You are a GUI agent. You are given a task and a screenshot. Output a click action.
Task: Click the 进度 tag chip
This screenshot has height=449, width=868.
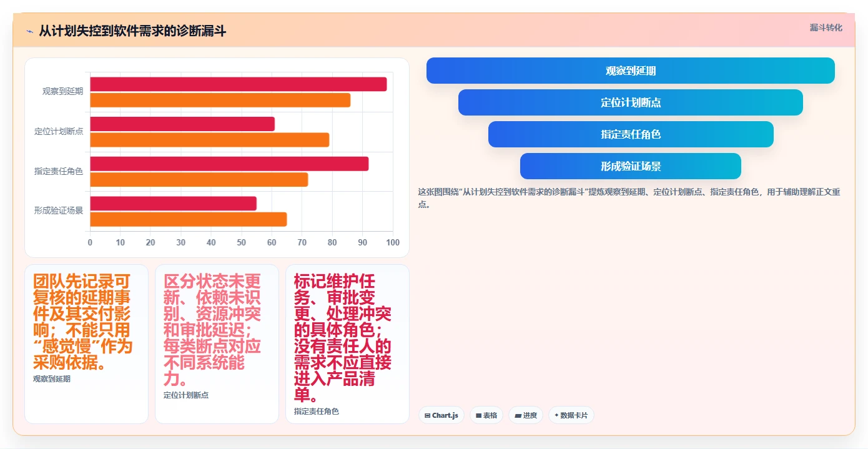click(x=526, y=415)
